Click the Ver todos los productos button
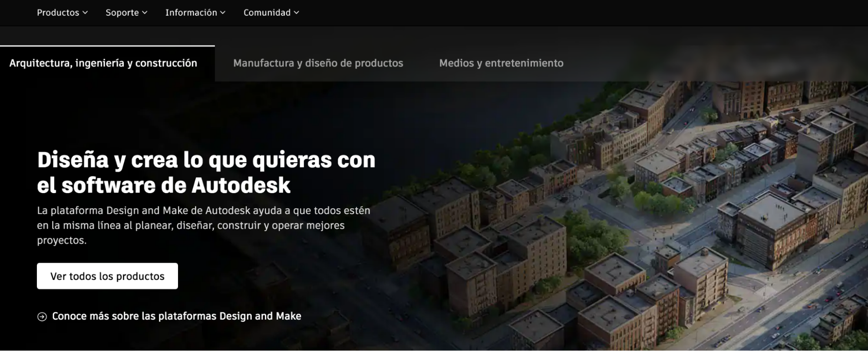This screenshot has width=868, height=351. [x=107, y=276]
